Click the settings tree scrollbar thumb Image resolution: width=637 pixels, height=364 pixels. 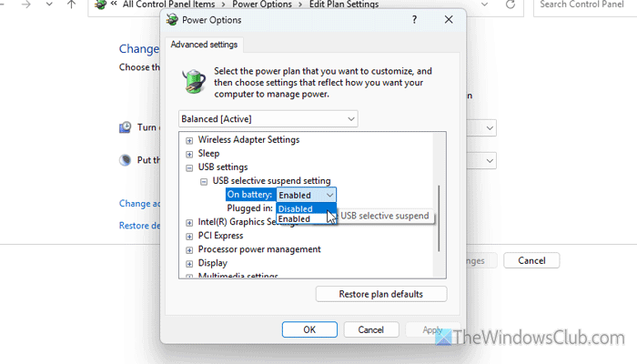click(x=439, y=218)
